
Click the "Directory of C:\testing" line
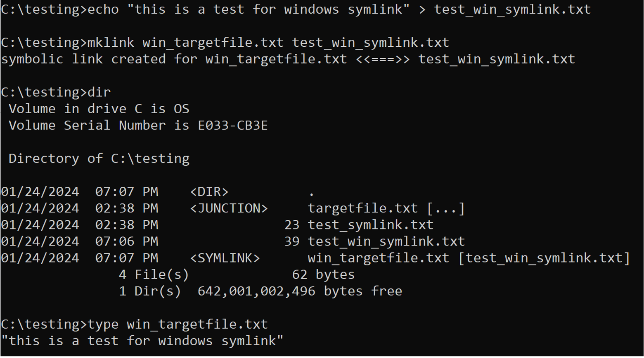99,159
